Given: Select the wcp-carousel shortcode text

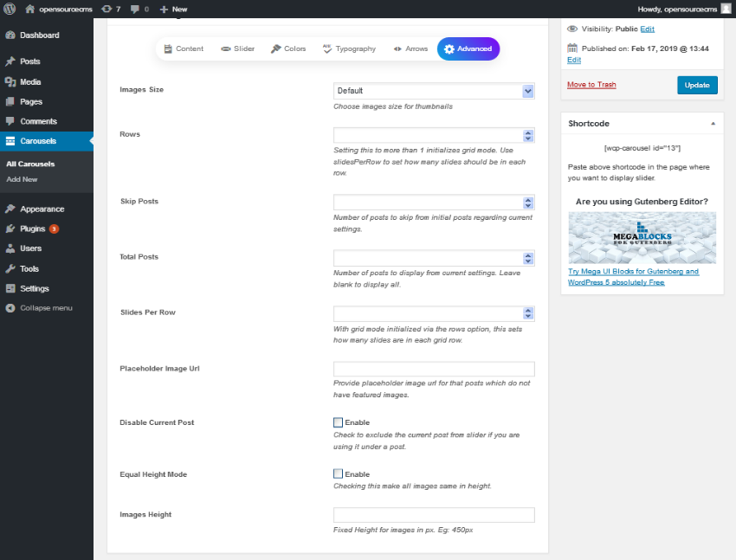Looking at the screenshot, I should click(642, 148).
